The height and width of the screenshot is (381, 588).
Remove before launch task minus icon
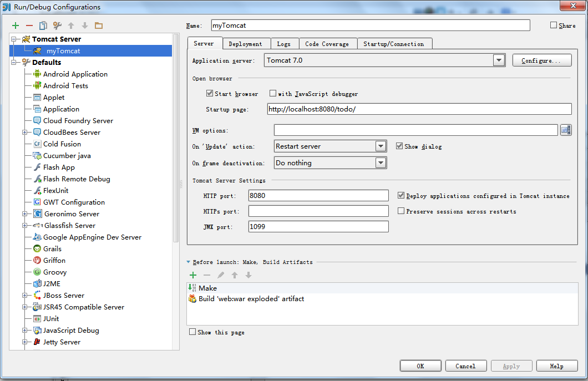click(x=207, y=275)
